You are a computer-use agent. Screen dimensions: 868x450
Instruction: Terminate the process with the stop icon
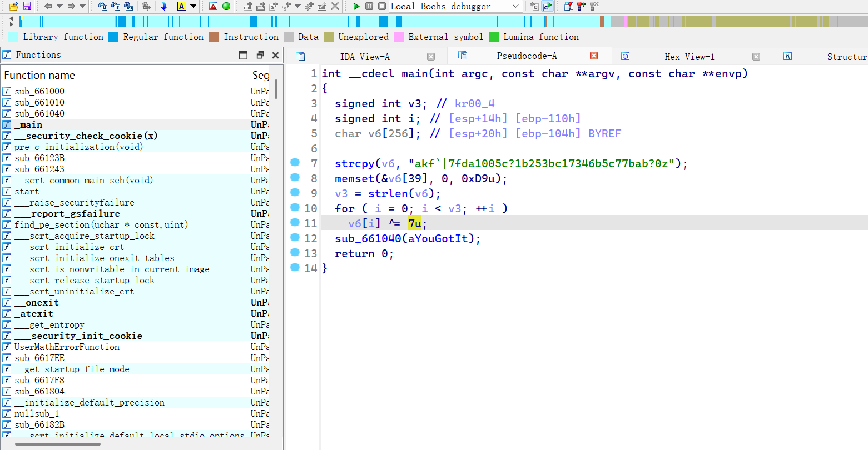[x=382, y=6]
